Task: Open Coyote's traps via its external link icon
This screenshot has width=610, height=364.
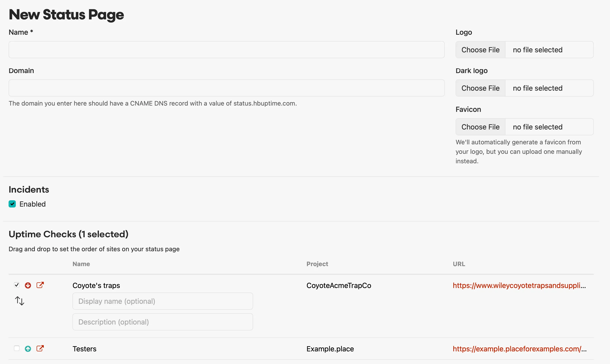Action: [x=40, y=285]
